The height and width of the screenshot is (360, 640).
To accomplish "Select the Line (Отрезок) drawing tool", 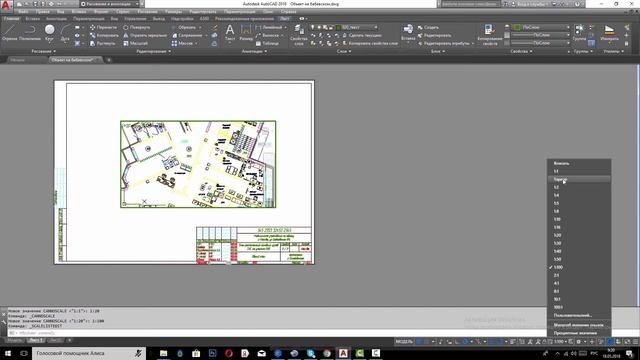I will (x=9, y=33).
